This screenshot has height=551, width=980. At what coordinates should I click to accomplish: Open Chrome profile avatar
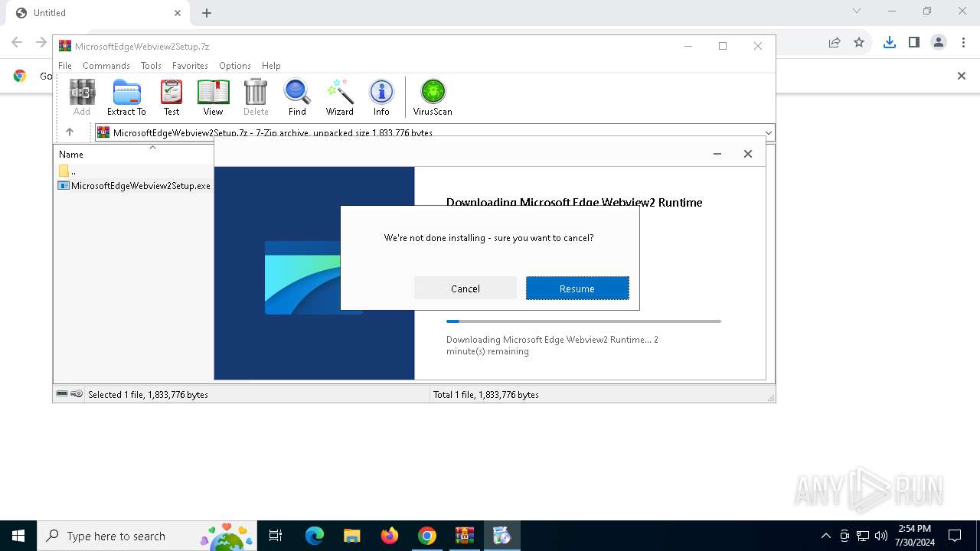[x=939, y=43]
